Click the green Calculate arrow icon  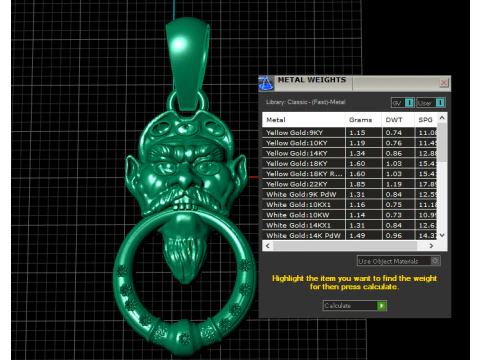(x=381, y=306)
